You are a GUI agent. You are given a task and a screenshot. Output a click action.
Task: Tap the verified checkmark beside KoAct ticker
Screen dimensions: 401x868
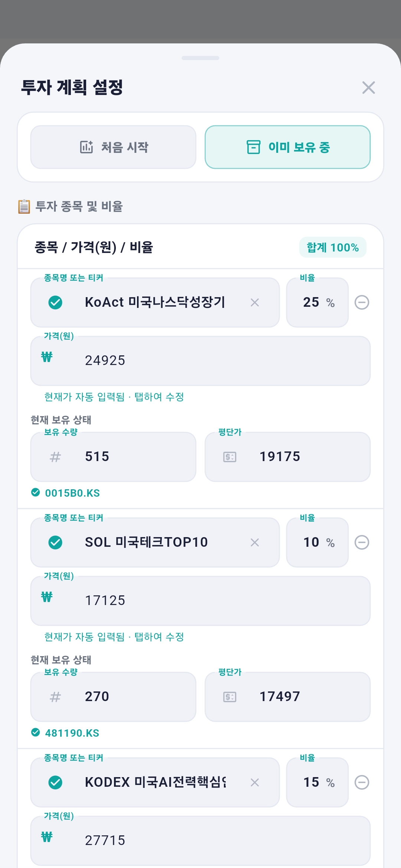pos(55,303)
